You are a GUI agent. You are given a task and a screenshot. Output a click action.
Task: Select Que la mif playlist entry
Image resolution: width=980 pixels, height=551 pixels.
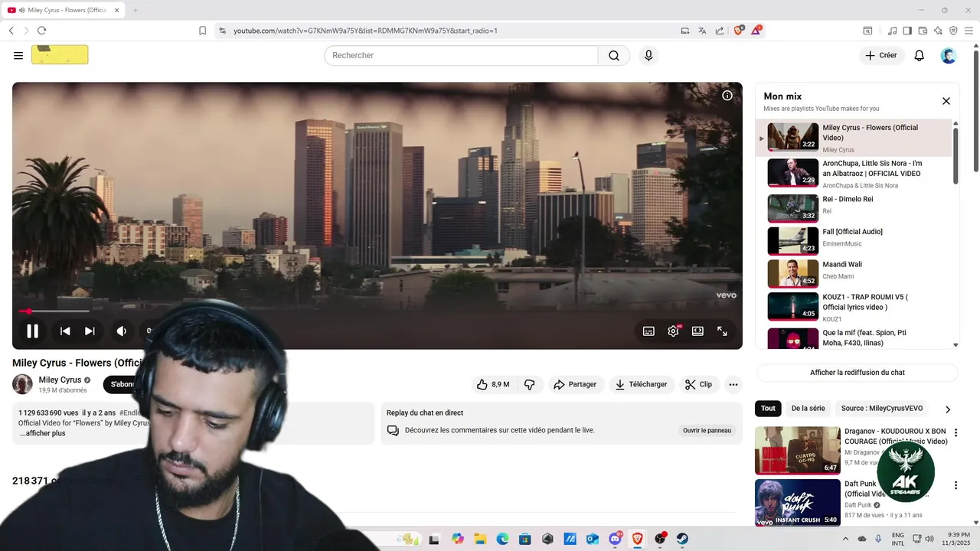854,337
